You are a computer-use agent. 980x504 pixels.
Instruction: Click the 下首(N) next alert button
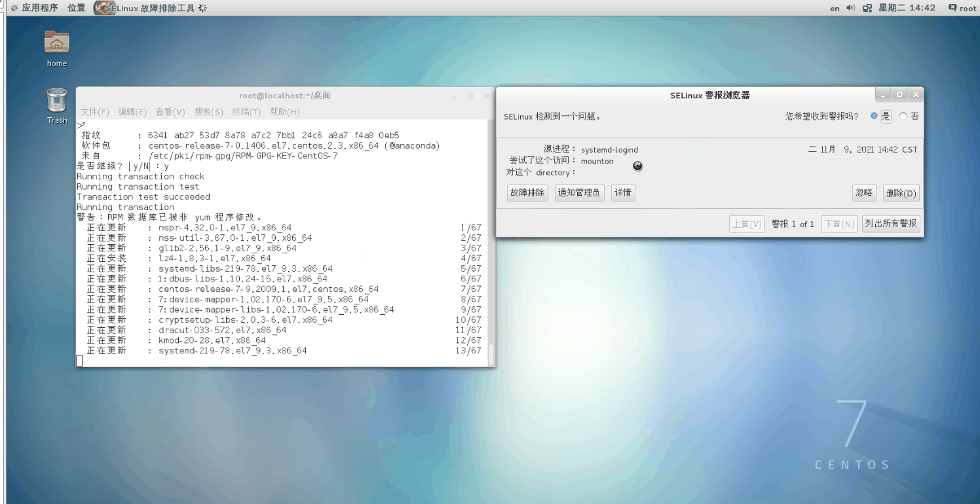[x=839, y=224]
